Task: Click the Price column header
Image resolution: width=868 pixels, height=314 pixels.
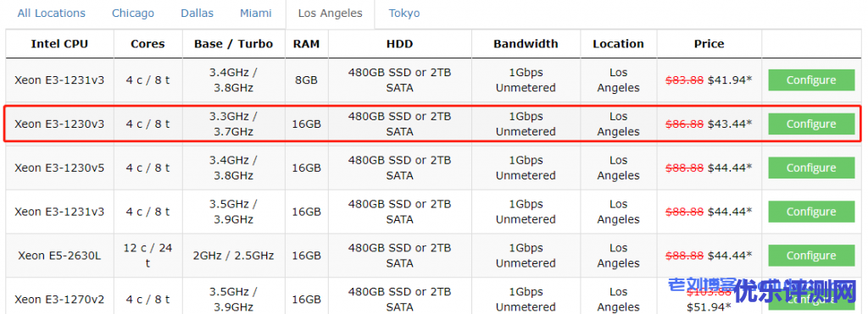Action: click(x=709, y=44)
